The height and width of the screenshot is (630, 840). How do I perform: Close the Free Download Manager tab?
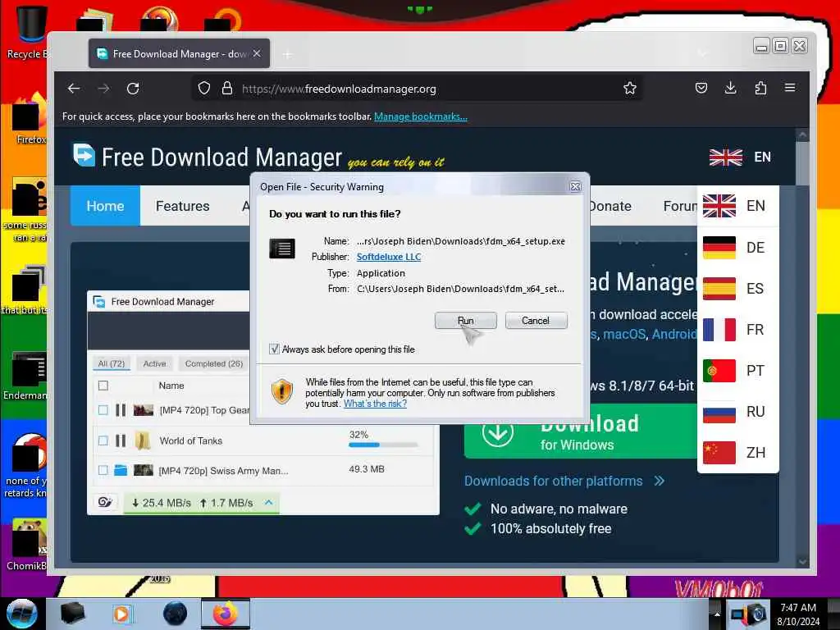coord(257,53)
